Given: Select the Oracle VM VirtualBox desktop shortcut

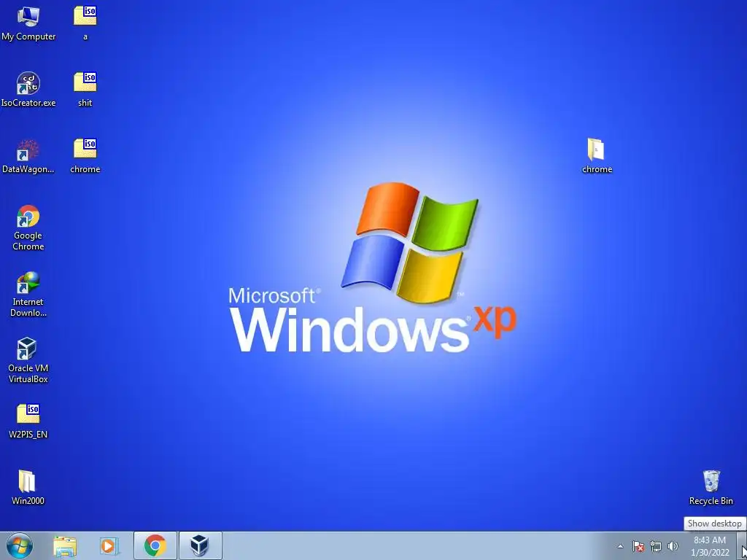Looking at the screenshot, I should tap(28, 360).
